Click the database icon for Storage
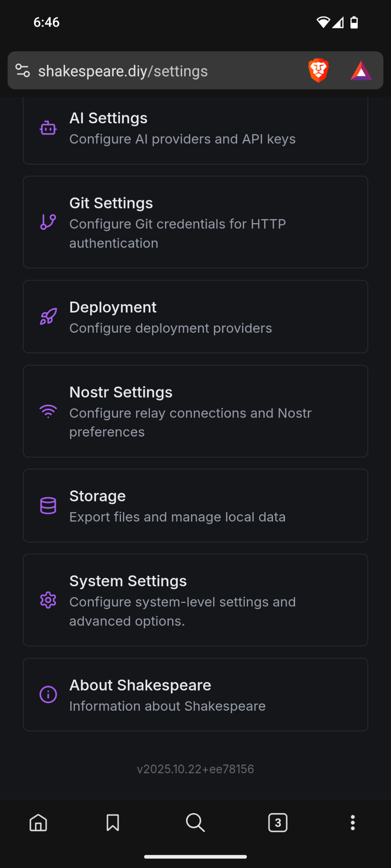The image size is (391, 868). click(48, 505)
